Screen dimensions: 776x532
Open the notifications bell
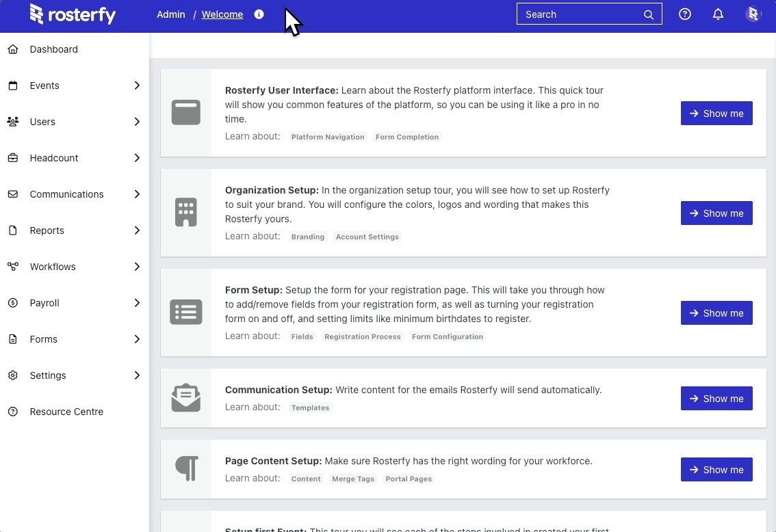[718, 14]
